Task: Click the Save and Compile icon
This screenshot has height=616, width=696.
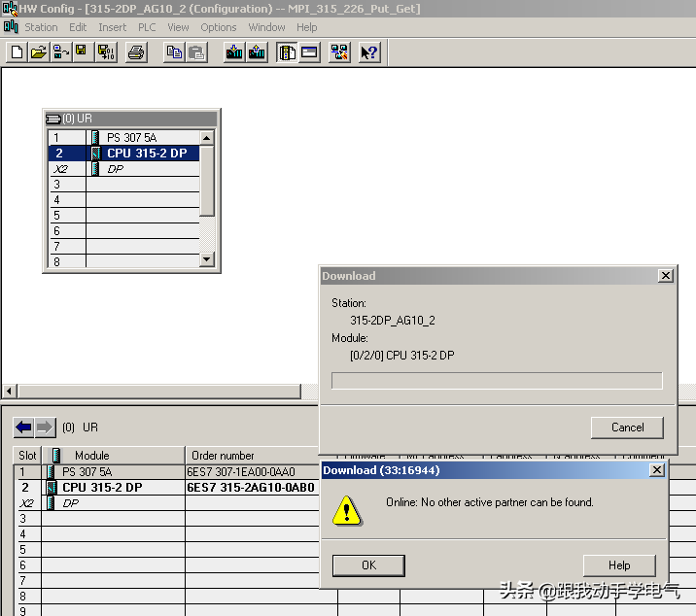Action: pos(105,52)
